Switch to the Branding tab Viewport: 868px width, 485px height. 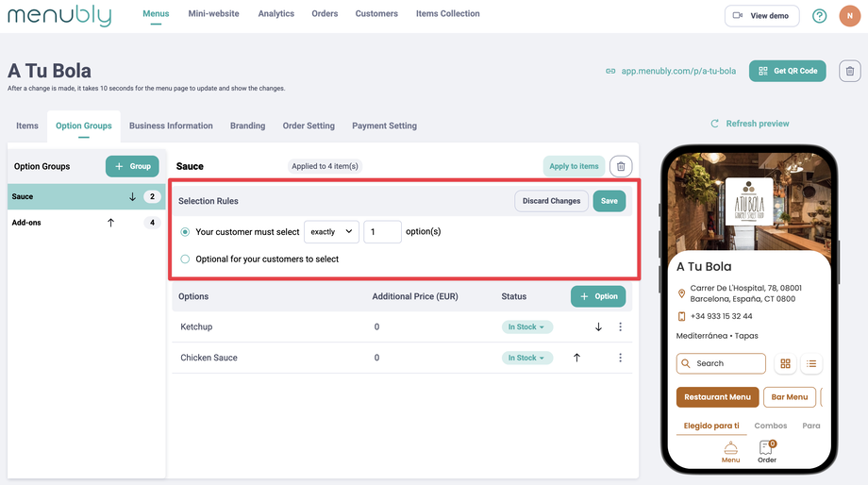[x=247, y=125]
